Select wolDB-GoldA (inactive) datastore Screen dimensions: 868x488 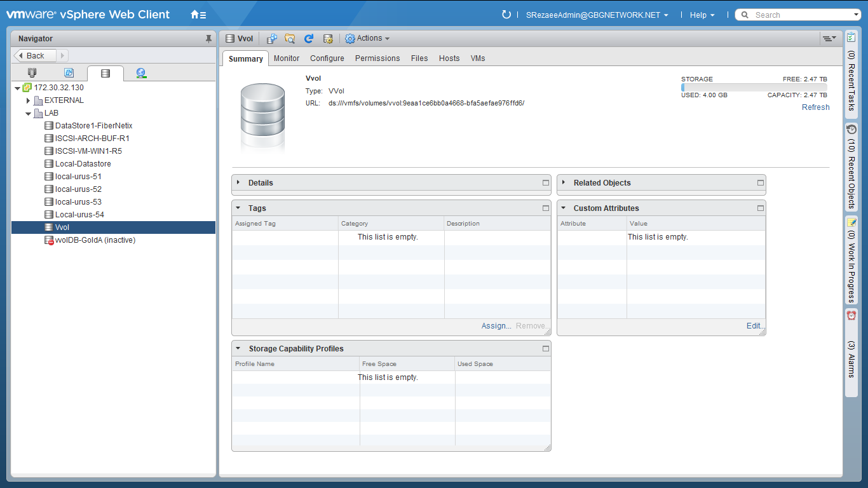(x=95, y=240)
